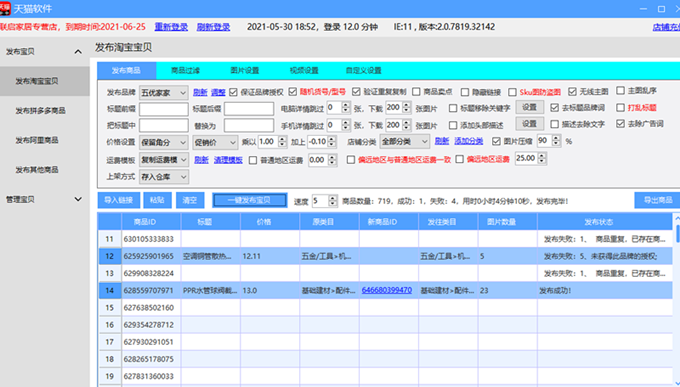Open the 上架方式 dropdown showing 存入仓库

pos(163,177)
